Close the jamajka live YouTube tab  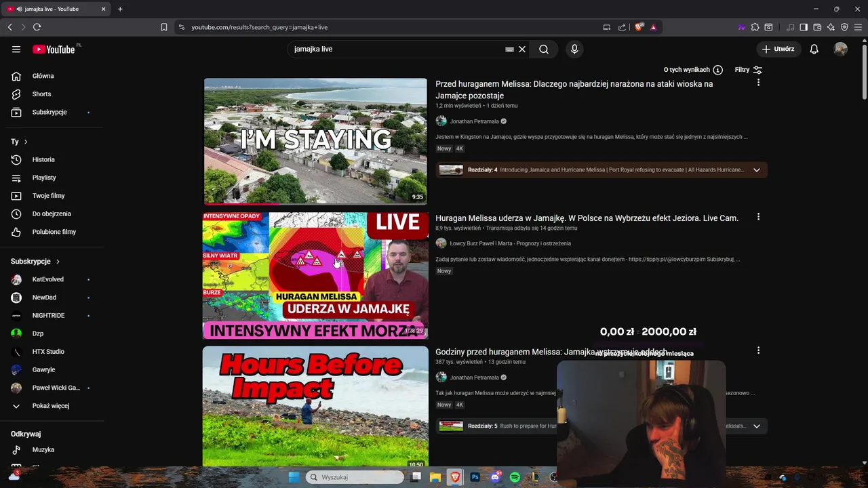pos(103,9)
